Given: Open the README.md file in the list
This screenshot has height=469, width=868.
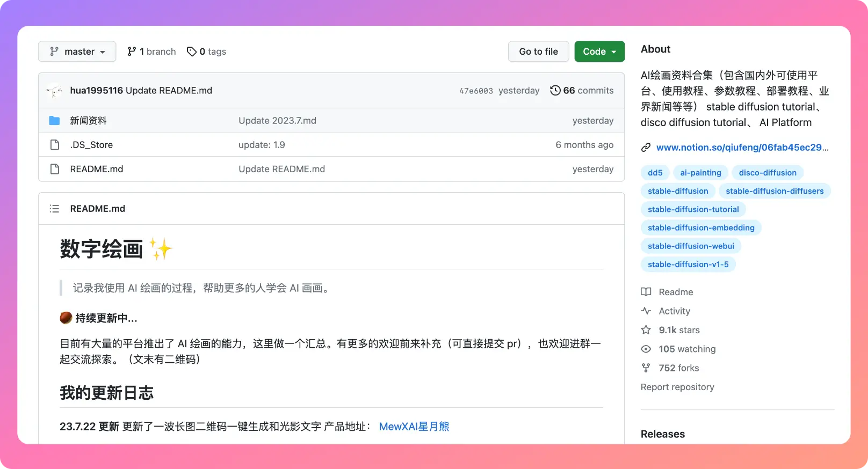Looking at the screenshot, I should click(x=97, y=169).
